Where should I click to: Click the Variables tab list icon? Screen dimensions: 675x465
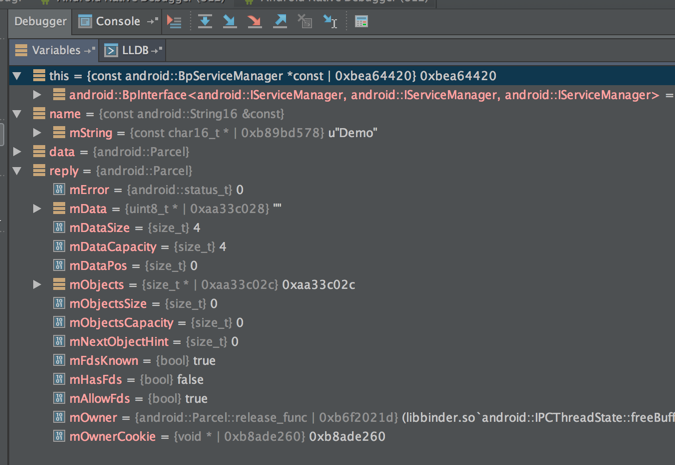pyautogui.click(x=21, y=50)
